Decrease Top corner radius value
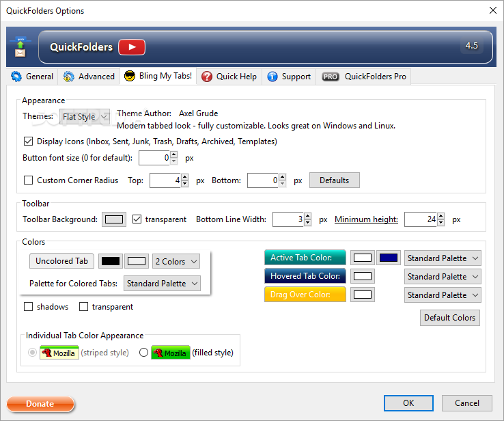 (x=184, y=184)
